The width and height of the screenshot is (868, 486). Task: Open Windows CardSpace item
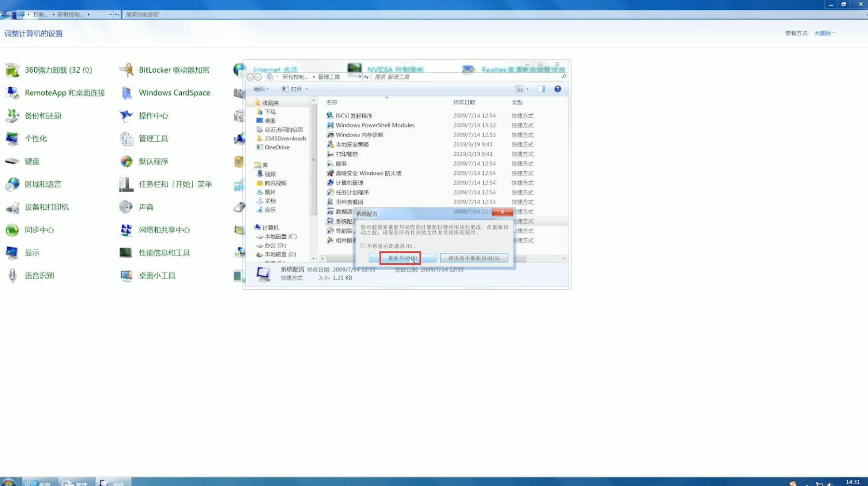click(x=165, y=92)
